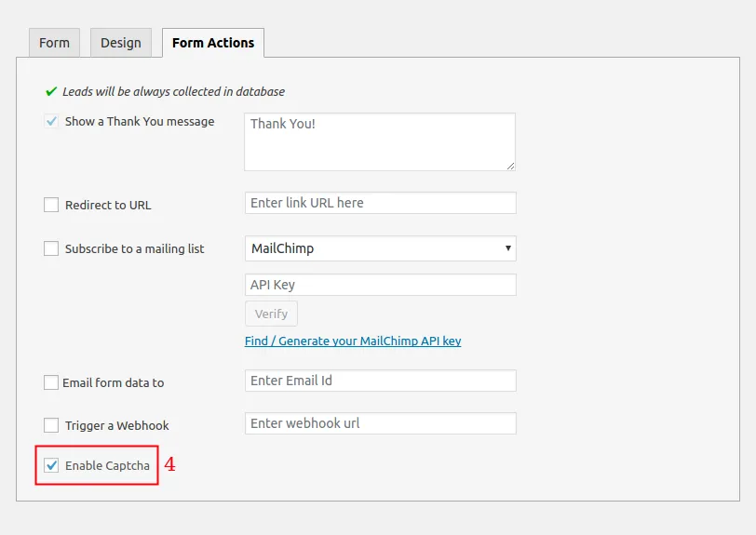Click the 'Redirect to URL' label

108,206
